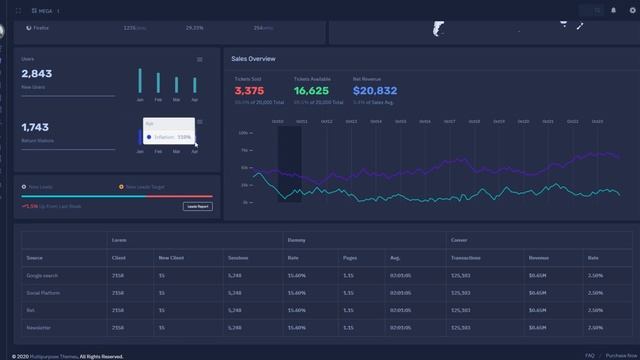The height and width of the screenshot is (360, 640).
Task: Click the Transactions column header
Action: (466, 258)
